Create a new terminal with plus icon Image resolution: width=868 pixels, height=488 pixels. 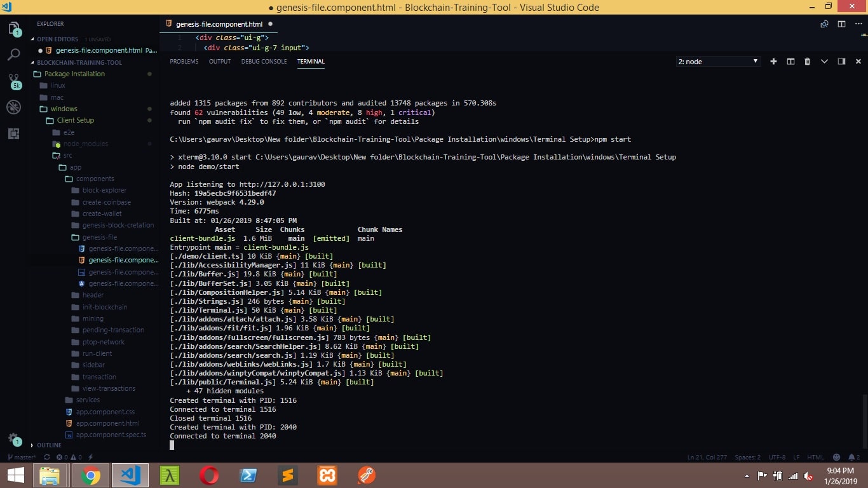point(773,62)
